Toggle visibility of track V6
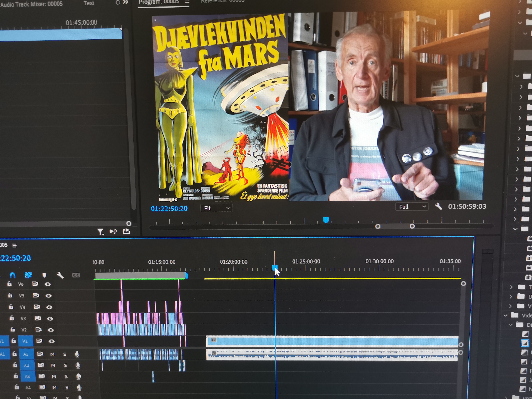532x399 pixels. (x=48, y=284)
